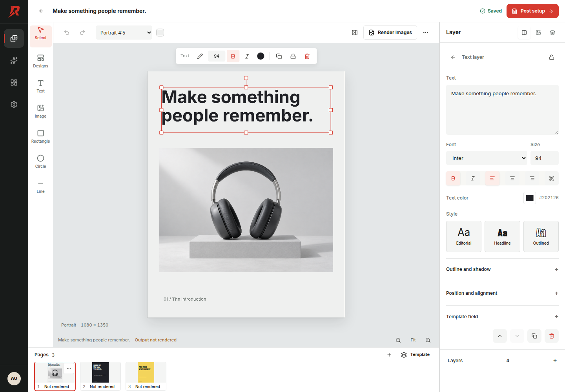Choose the Text tool in left toolbar

pyautogui.click(x=40, y=86)
